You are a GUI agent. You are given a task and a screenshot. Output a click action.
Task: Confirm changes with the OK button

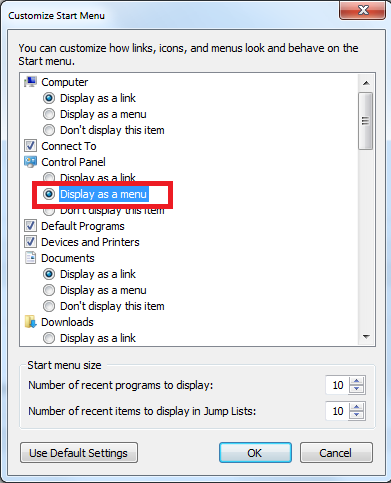tap(255, 453)
